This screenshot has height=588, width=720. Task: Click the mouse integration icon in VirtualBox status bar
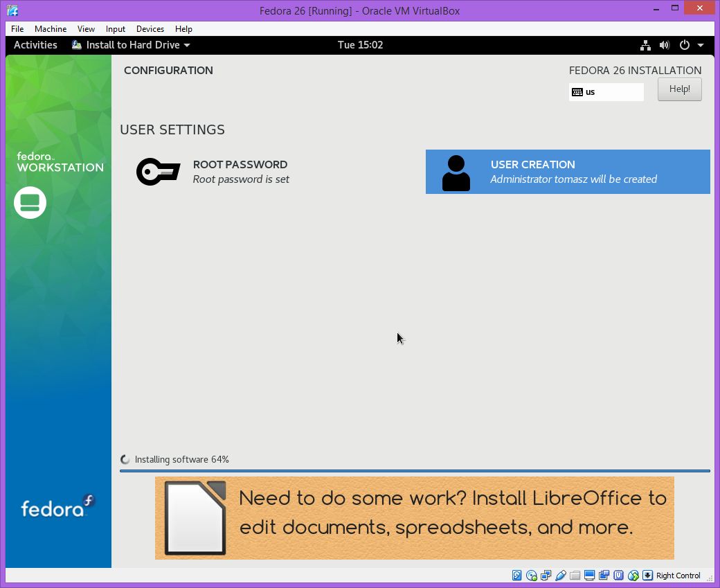pyautogui.click(x=633, y=575)
